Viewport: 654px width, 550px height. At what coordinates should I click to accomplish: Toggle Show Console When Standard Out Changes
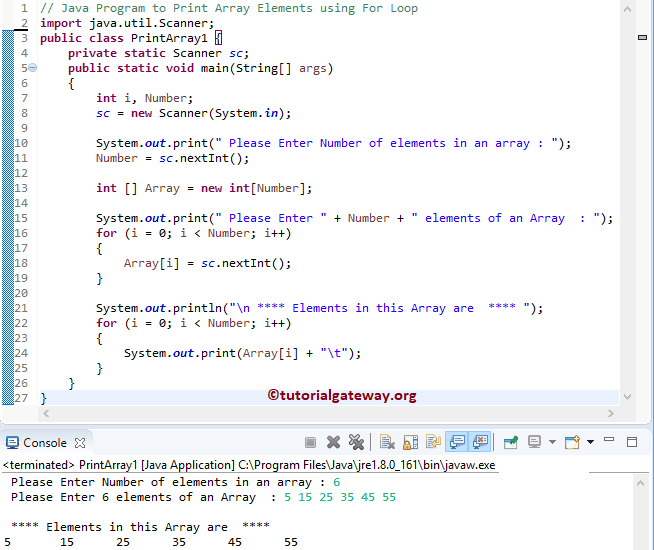[458, 442]
